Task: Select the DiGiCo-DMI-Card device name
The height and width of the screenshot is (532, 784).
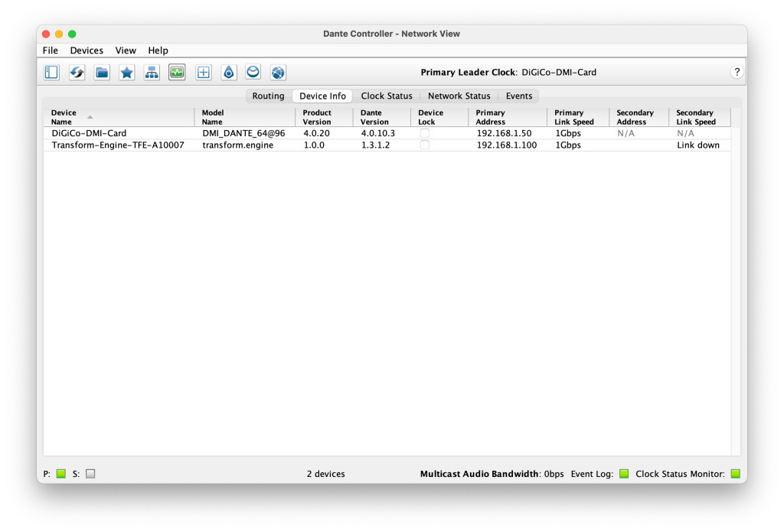Action: [x=89, y=133]
